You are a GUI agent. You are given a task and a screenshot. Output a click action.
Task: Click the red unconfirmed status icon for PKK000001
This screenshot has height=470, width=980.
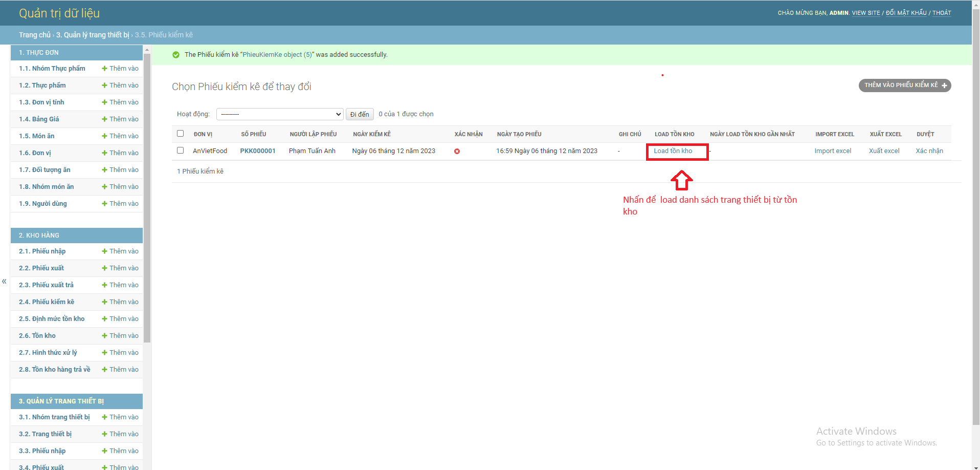457,151
